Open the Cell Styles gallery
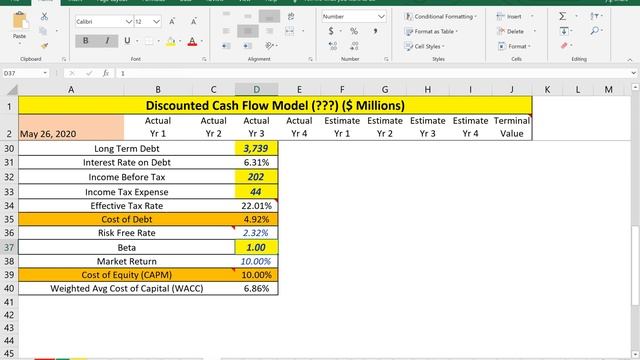The image size is (640, 360). pos(424,46)
